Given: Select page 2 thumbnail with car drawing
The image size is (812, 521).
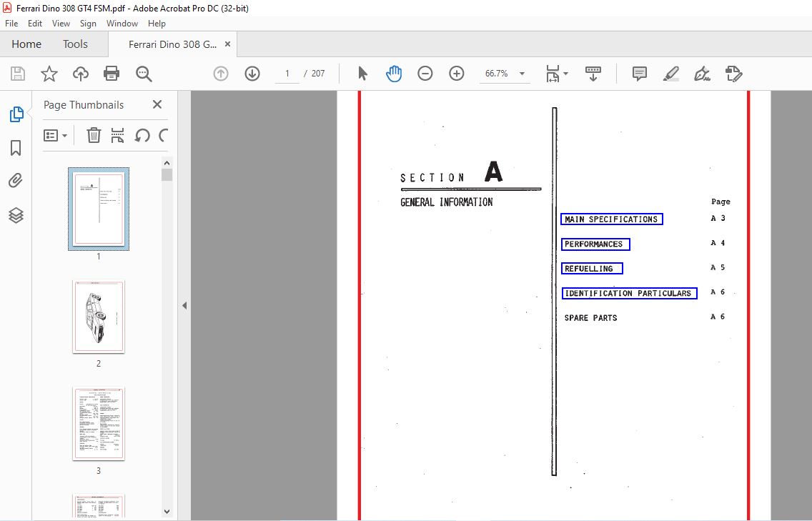Looking at the screenshot, I should click(x=99, y=317).
